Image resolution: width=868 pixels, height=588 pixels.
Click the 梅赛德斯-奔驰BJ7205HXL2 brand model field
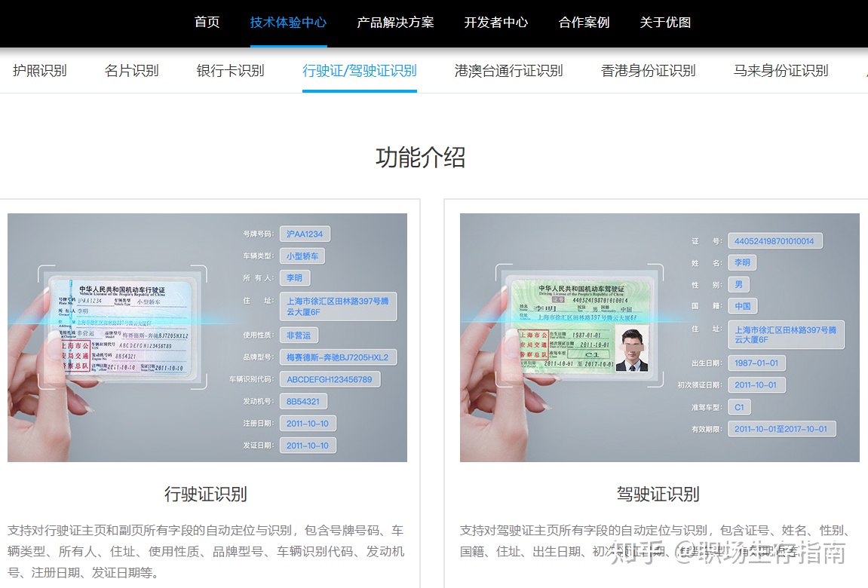point(338,357)
